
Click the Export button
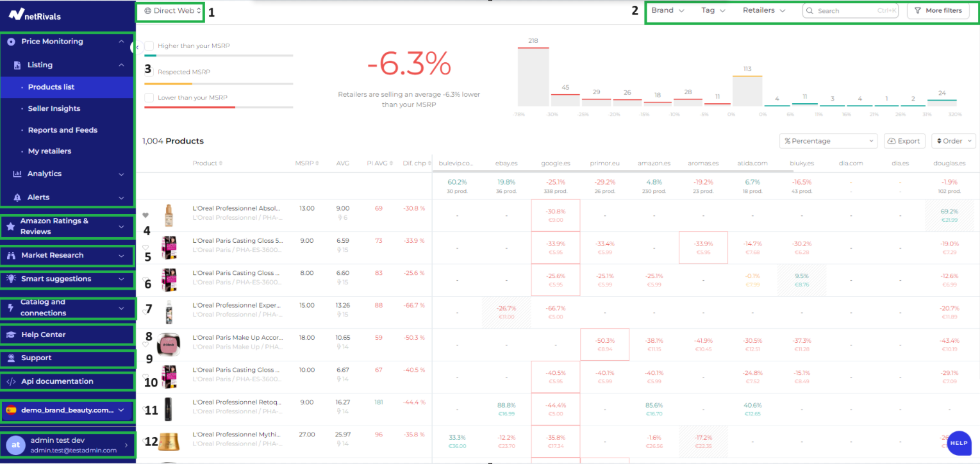coord(905,141)
